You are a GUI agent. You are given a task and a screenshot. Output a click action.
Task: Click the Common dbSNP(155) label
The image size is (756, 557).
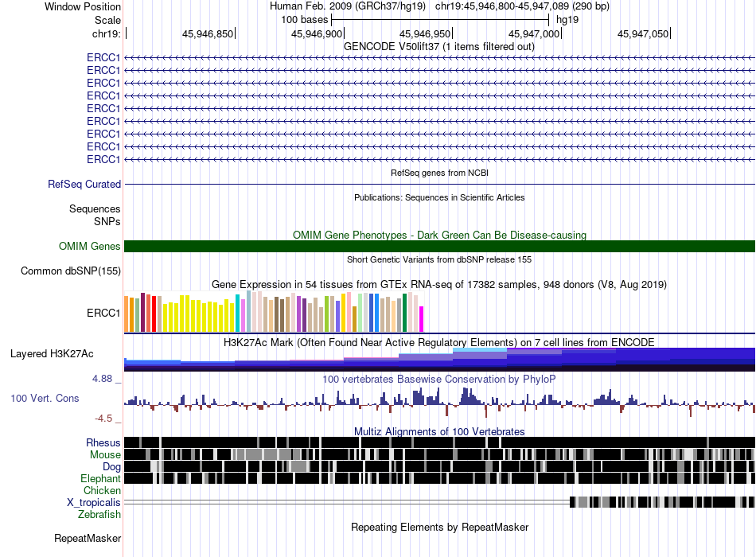point(71,271)
